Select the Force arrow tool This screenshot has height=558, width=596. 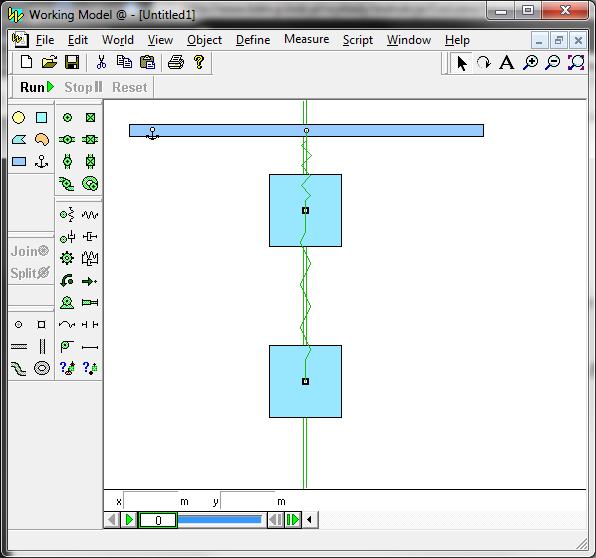(90, 281)
